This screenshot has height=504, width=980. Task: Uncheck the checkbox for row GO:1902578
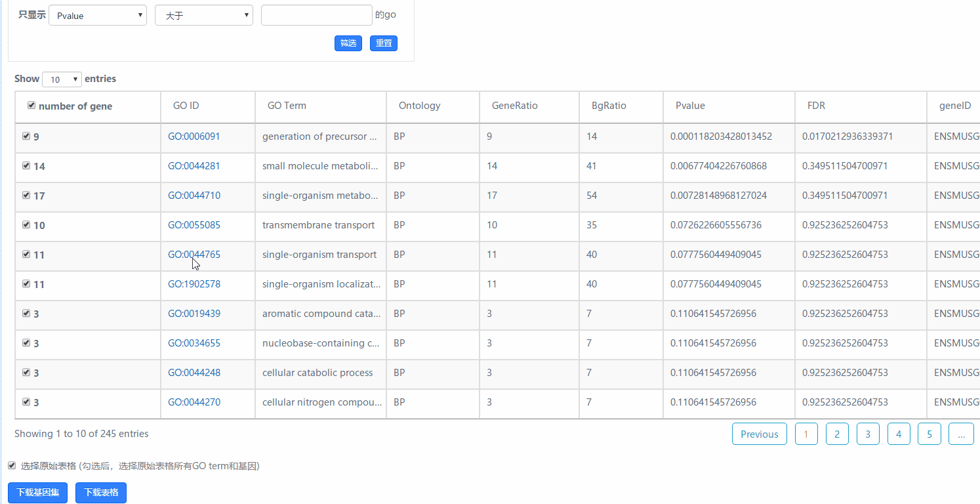(x=26, y=283)
